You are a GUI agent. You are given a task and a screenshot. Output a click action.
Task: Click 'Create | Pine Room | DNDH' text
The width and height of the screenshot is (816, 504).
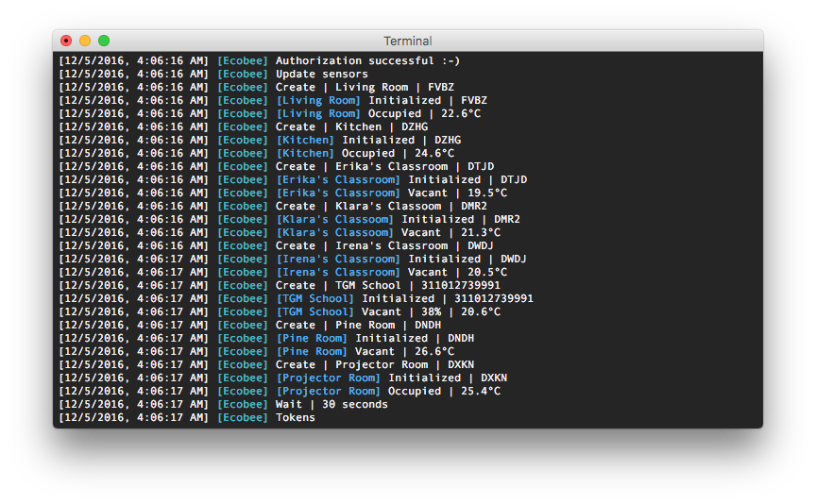[359, 325]
